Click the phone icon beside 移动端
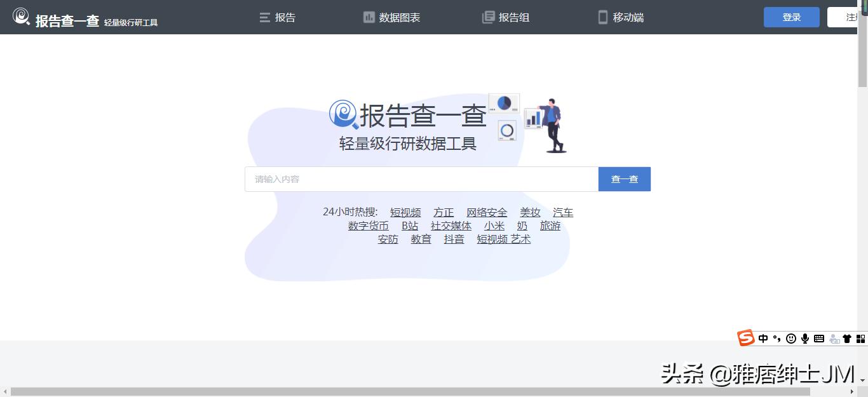This screenshot has width=868, height=397. [602, 17]
